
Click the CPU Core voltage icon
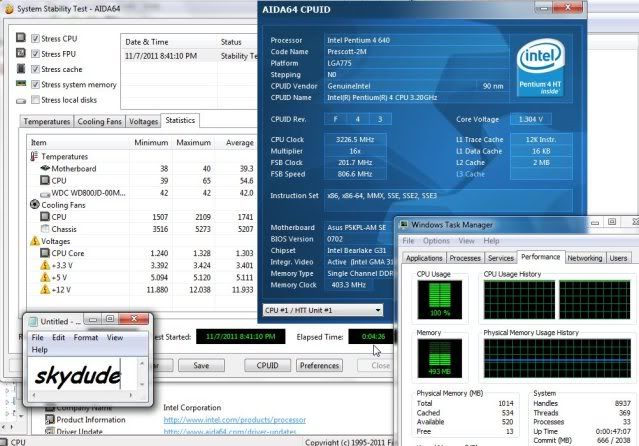pos(45,253)
